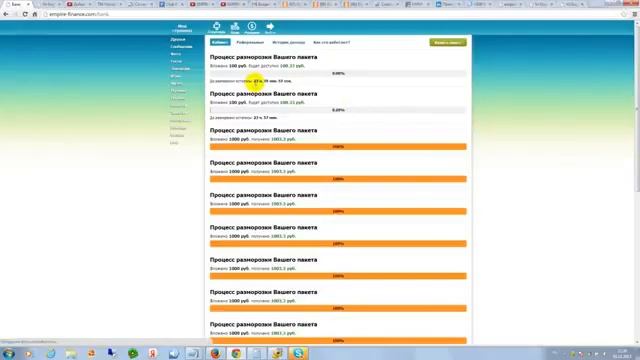Open Firefox from the taskbar

216,353
